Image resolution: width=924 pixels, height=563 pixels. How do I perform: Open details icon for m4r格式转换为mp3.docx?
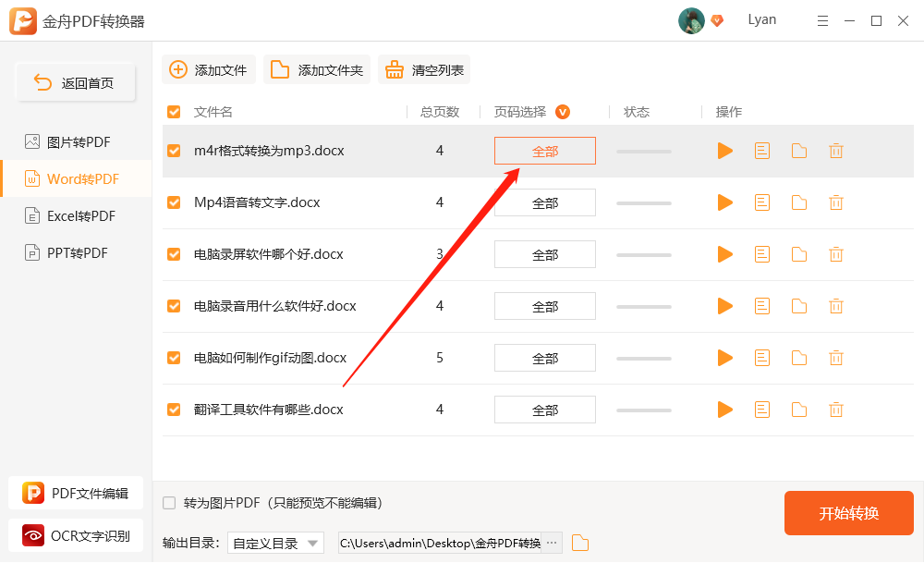pyautogui.click(x=762, y=151)
